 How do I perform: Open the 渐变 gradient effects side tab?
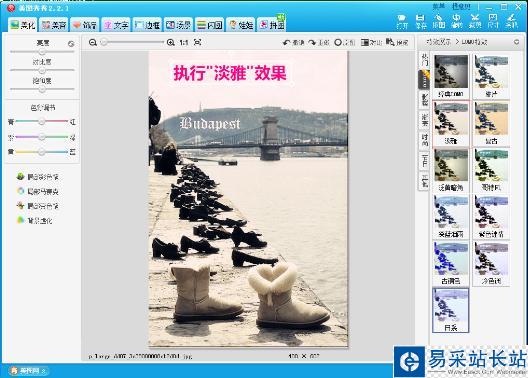pyautogui.click(x=425, y=121)
